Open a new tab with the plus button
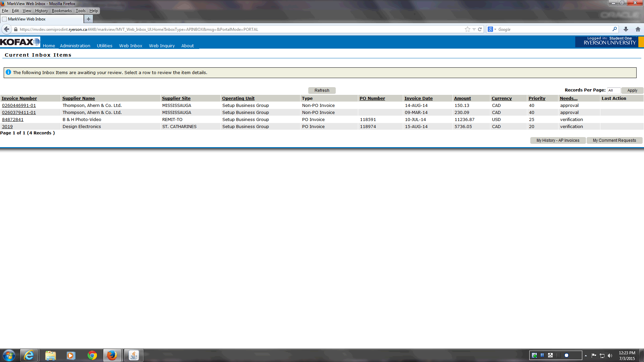 (89, 19)
